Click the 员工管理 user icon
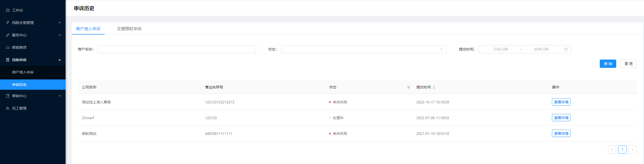The image size is (644, 164). [x=8, y=108]
